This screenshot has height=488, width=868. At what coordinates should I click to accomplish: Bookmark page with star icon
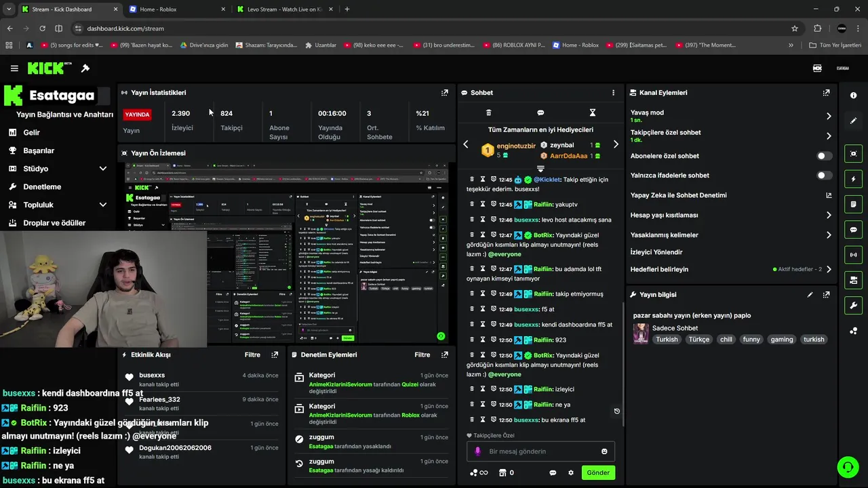[795, 28]
